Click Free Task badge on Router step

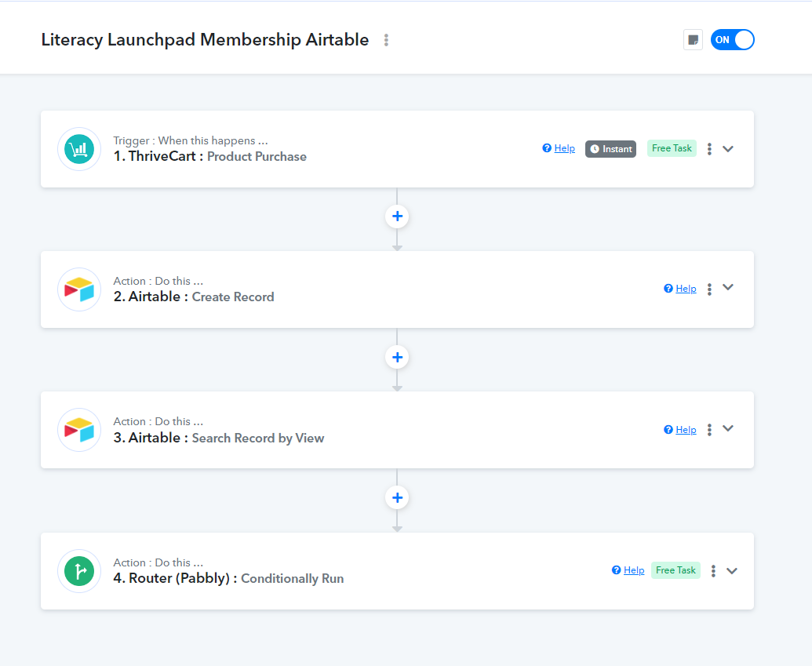coord(675,570)
